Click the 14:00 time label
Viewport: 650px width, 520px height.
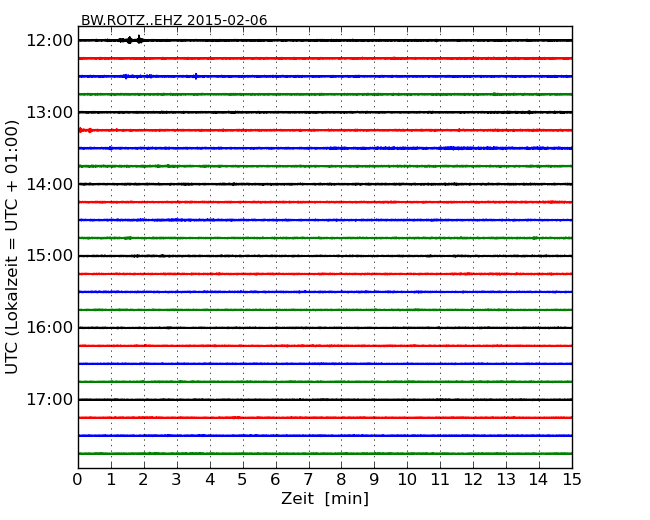[x=49, y=184]
